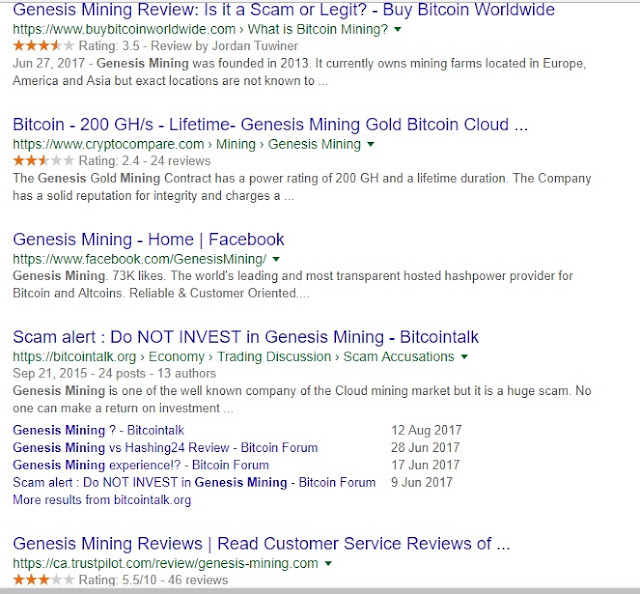640x594 pixels.
Task: Open Scam alert Do NOT INVEST Bitcointalk headline
Action: (246, 337)
